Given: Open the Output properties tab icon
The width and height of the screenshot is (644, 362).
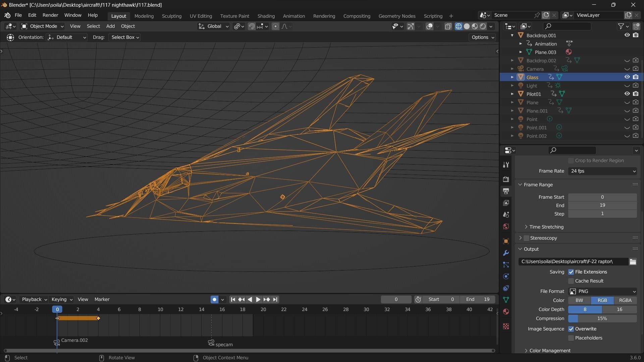Looking at the screenshot, I should click(506, 191).
